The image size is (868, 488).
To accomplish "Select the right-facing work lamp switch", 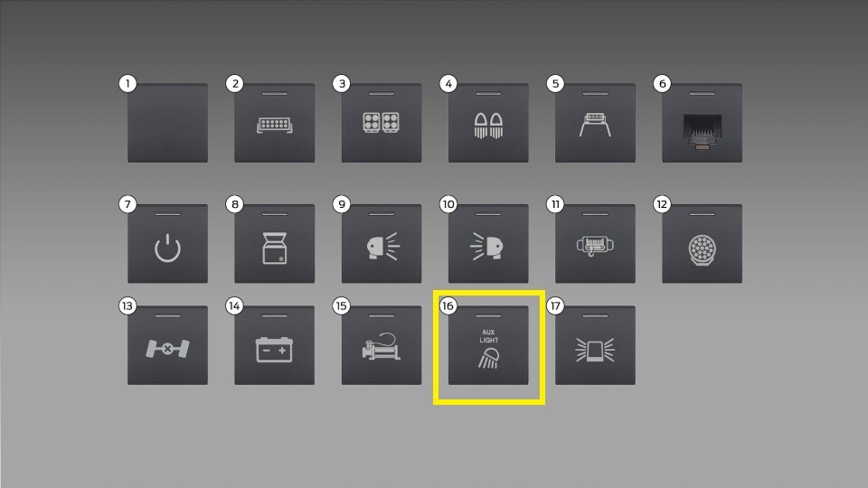I will [488, 243].
